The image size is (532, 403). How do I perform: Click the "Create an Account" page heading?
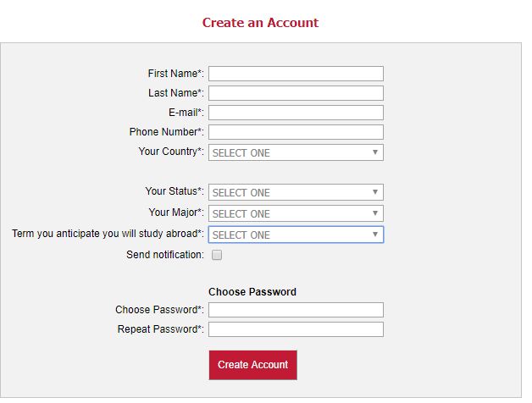click(260, 23)
